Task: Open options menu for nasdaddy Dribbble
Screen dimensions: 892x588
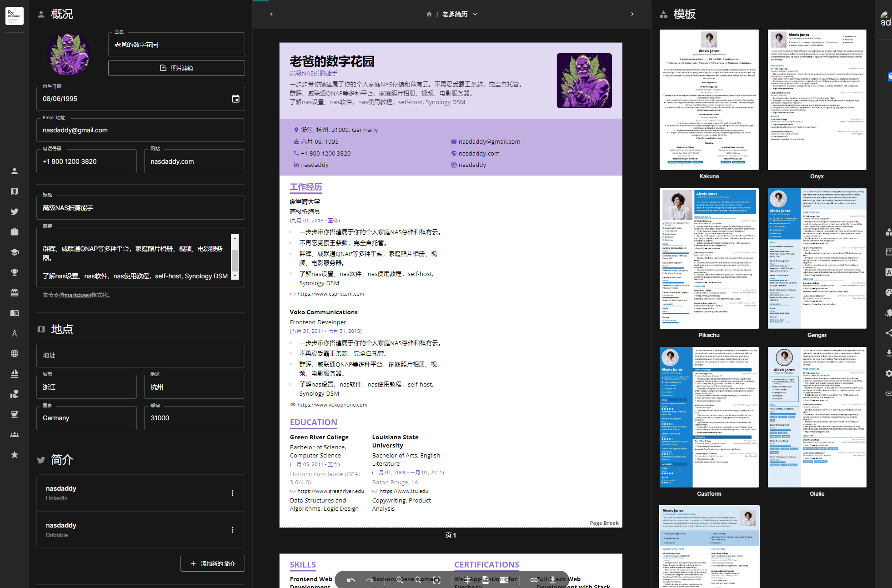Action: [x=232, y=530]
